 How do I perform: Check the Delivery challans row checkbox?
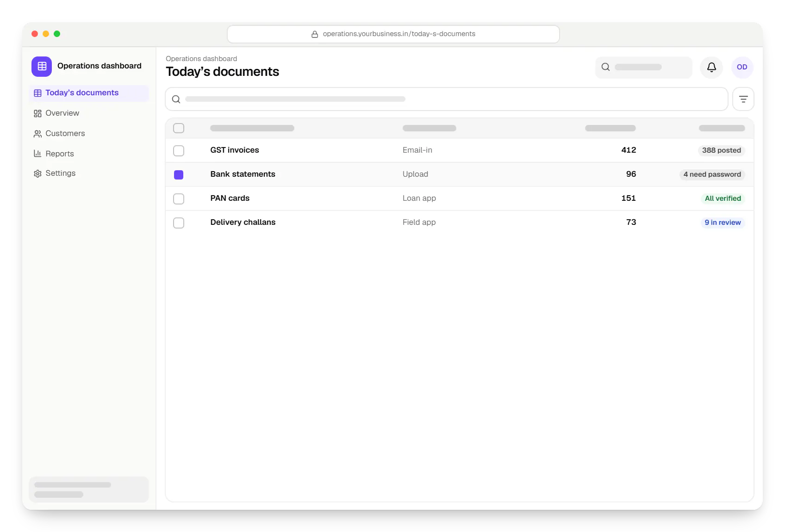tap(179, 223)
